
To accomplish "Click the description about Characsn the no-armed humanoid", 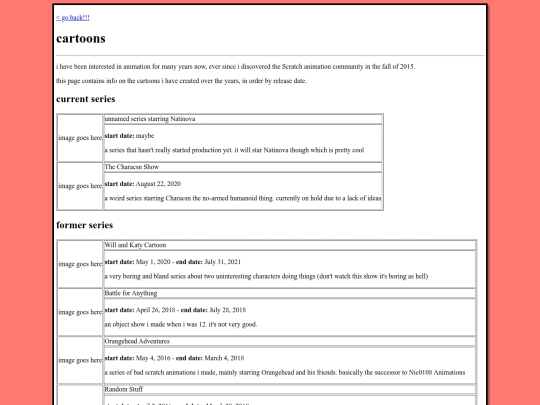I will click(243, 198).
